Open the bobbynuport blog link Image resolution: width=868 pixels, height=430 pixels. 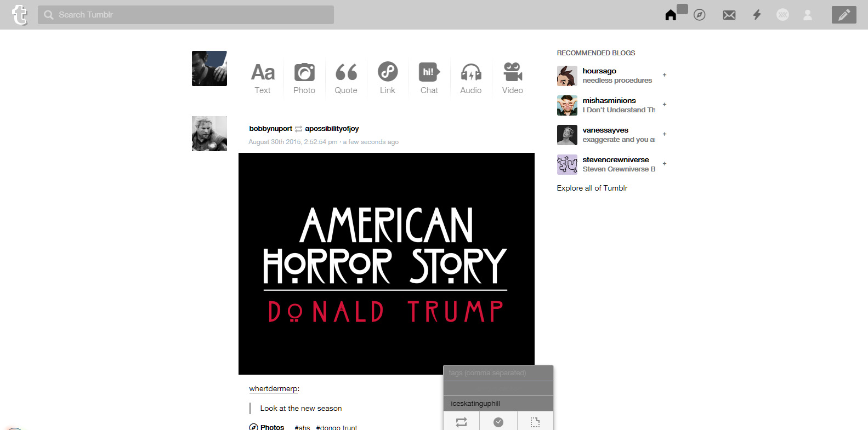click(271, 129)
